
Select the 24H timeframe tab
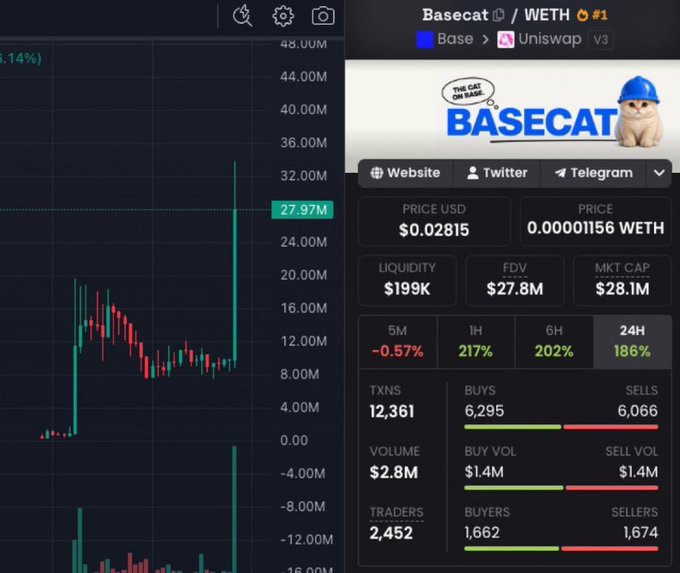point(632,342)
